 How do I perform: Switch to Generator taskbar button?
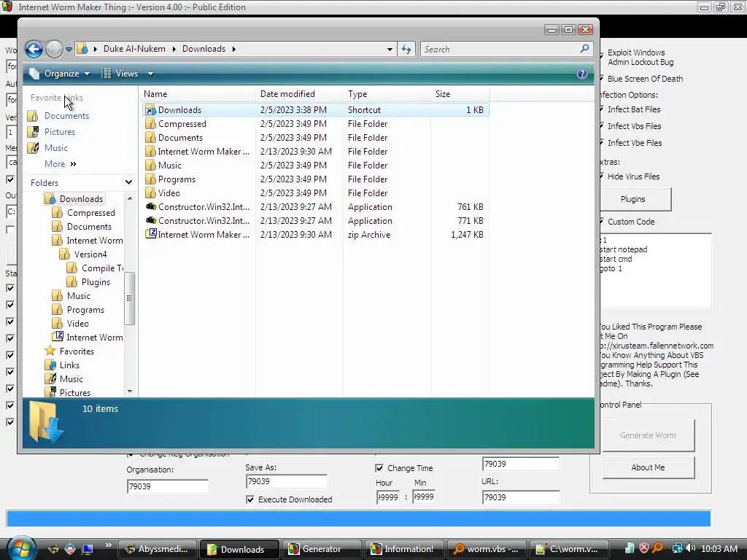pyautogui.click(x=322, y=549)
